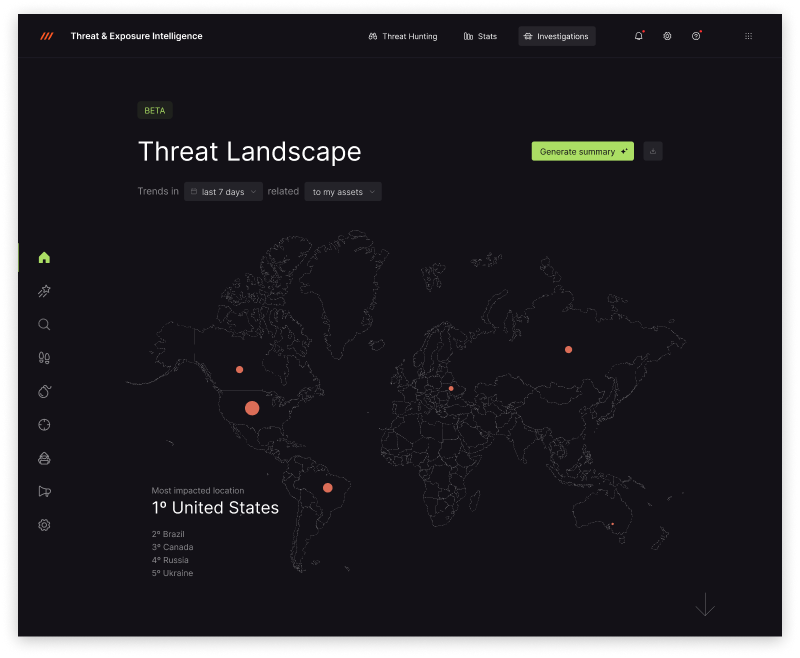800x658 pixels.
Task: Click the magnifying glass search icon
Action: click(x=44, y=325)
